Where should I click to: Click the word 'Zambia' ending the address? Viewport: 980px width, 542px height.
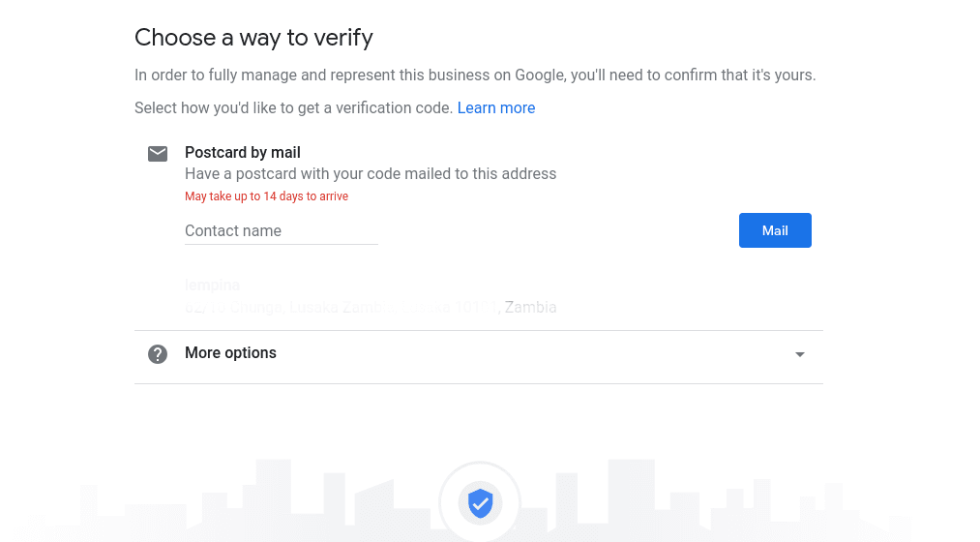pyautogui.click(x=530, y=308)
